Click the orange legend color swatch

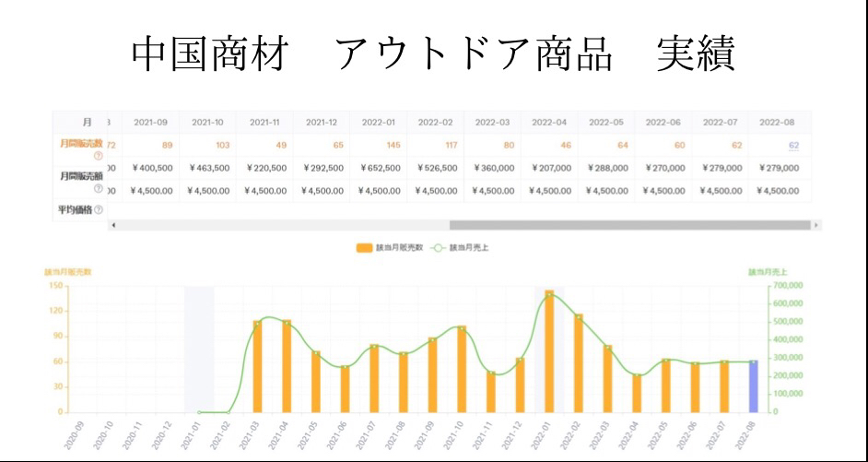pyautogui.click(x=363, y=247)
